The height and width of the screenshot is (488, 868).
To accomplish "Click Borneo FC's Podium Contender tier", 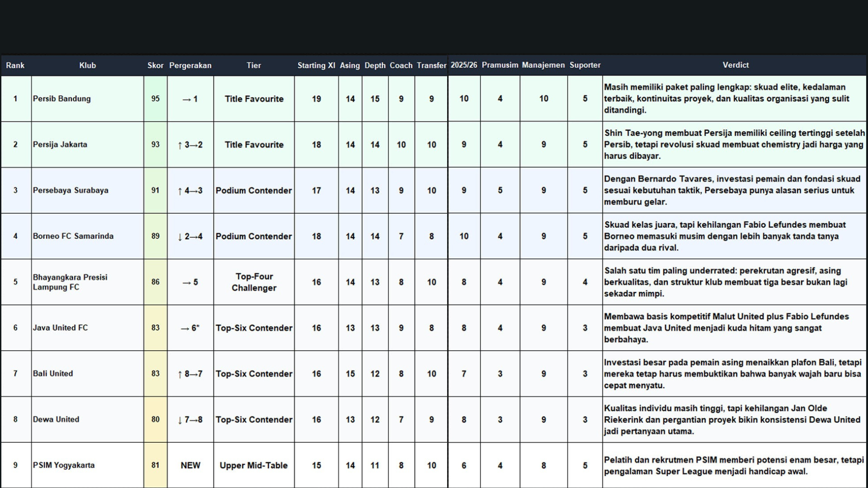I will (254, 236).
